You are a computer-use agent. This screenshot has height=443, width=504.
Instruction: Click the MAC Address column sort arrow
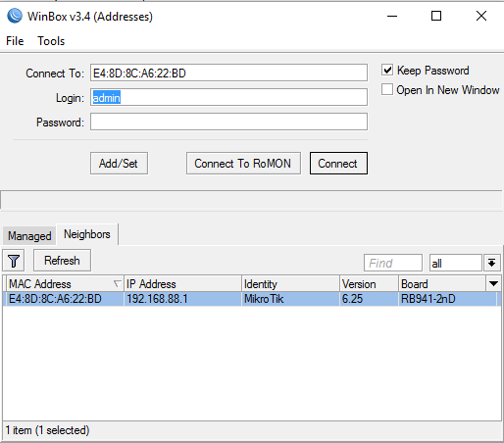point(117,283)
